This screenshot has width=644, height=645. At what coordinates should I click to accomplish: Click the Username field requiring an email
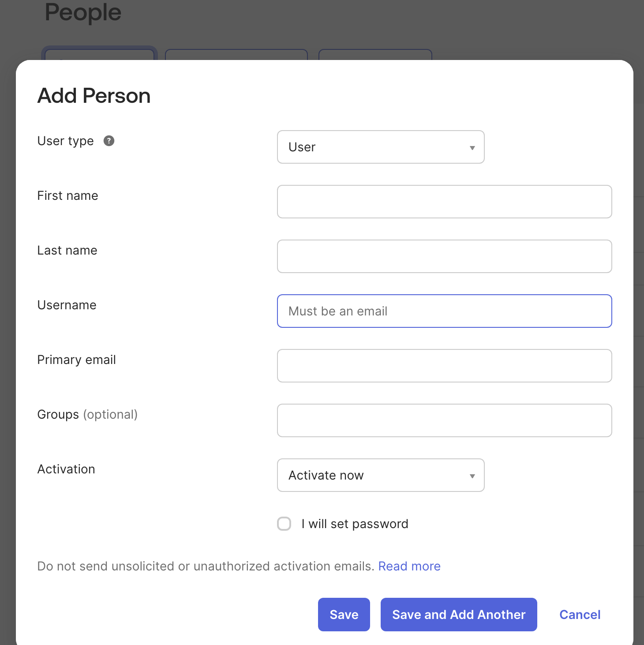[x=444, y=311]
